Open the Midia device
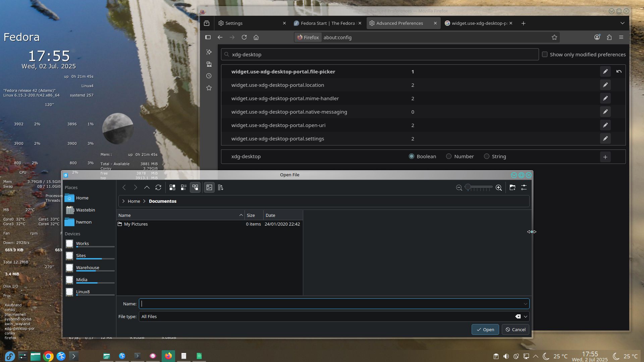This screenshot has height=362, width=644. click(x=89, y=280)
